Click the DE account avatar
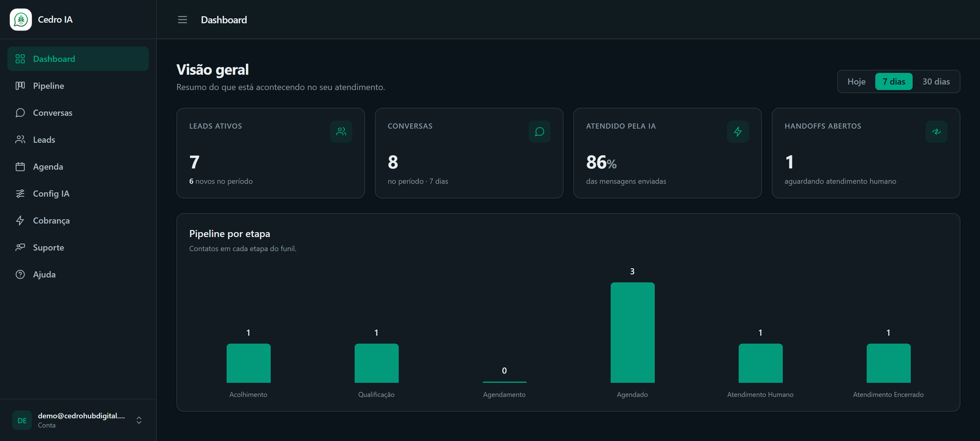The image size is (980, 441). click(x=22, y=420)
